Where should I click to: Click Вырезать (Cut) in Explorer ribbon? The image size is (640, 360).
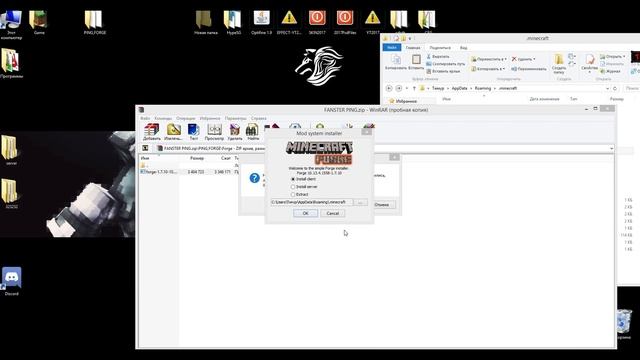tap(438, 57)
